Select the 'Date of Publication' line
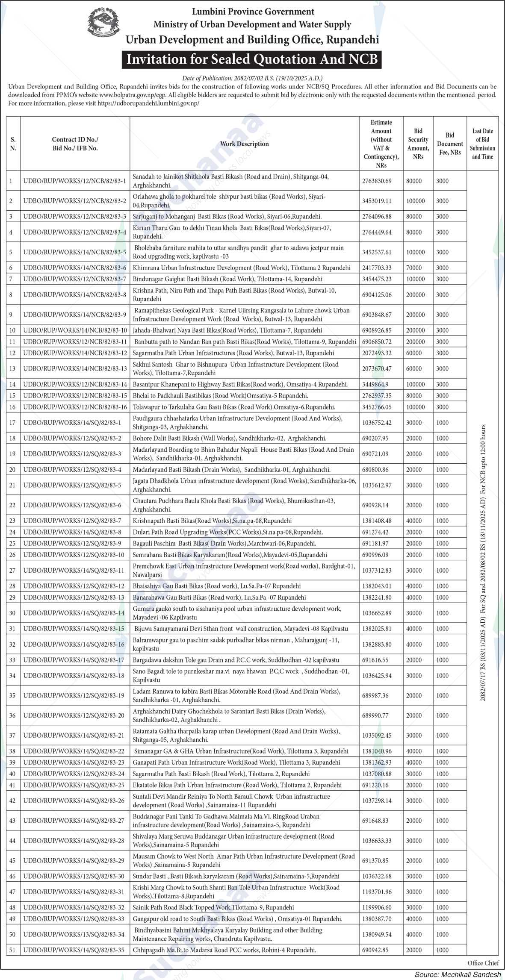The height and width of the screenshot is (980, 505). click(x=252, y=78)
